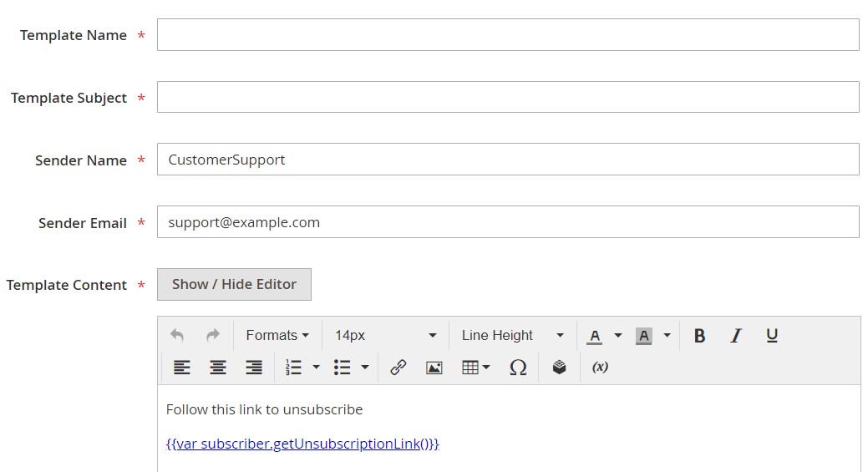
Task: Align text to the left
Action: point(181,368)
